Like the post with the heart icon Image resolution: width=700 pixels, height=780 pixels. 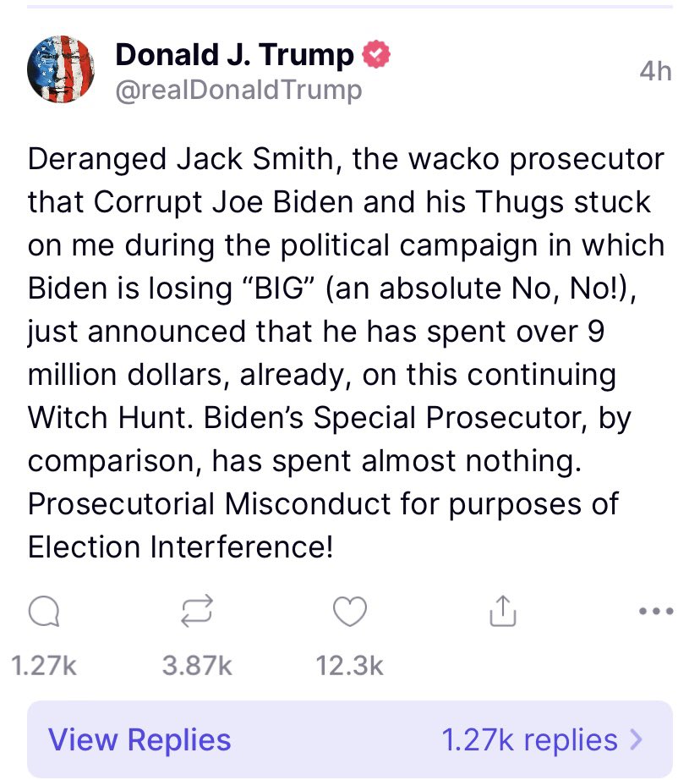(x=349, y=612)
